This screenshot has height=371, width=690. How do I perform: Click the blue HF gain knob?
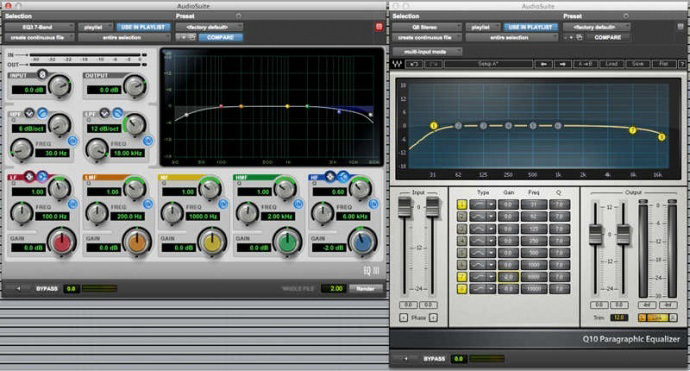(x=363, y=241)
